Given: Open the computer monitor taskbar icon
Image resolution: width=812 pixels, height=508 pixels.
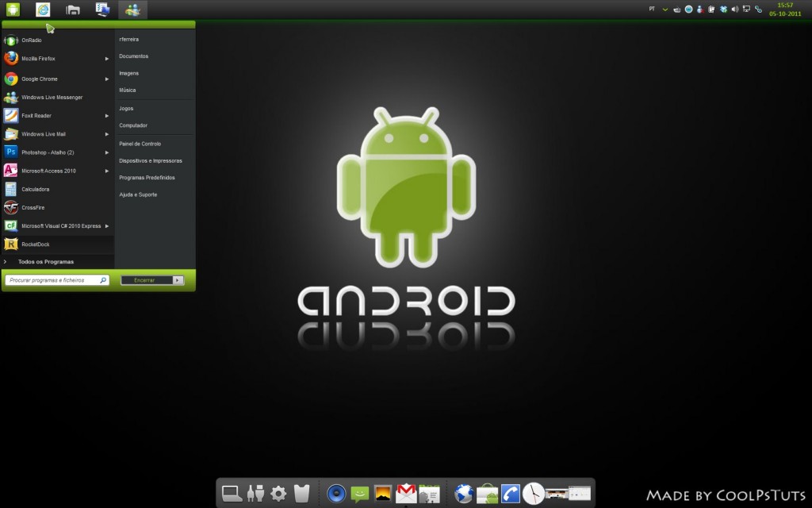Looking at the screenshot, I should 102,10.
